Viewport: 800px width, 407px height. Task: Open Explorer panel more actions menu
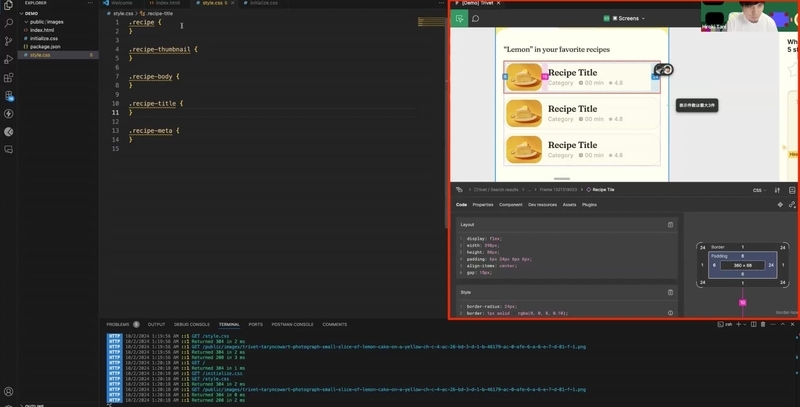pos(90,3)
